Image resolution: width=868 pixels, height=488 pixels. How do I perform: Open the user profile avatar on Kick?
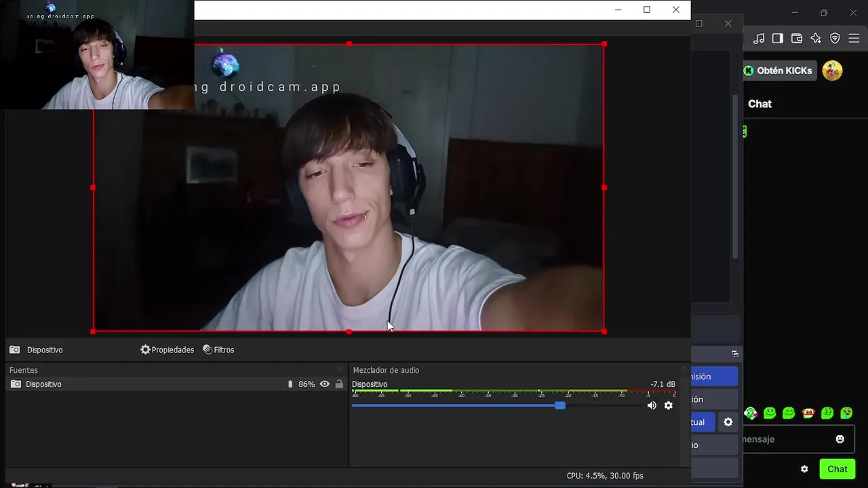832,70
